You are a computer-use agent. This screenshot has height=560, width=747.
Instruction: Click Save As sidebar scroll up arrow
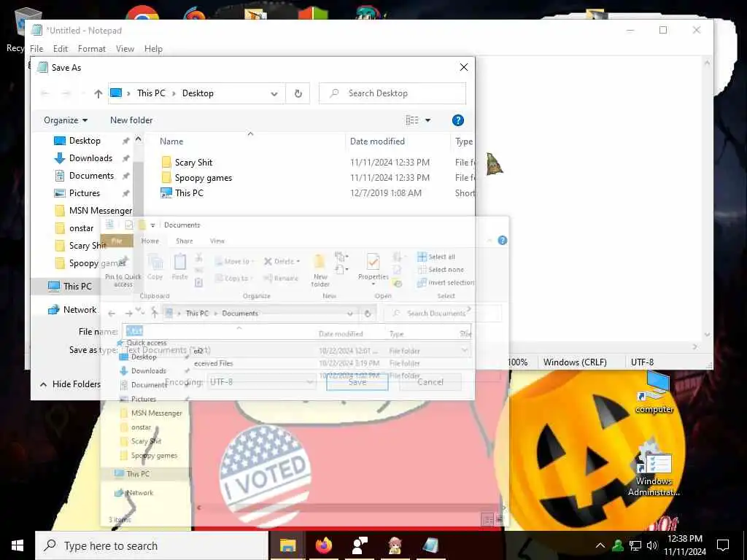(138, 139)
